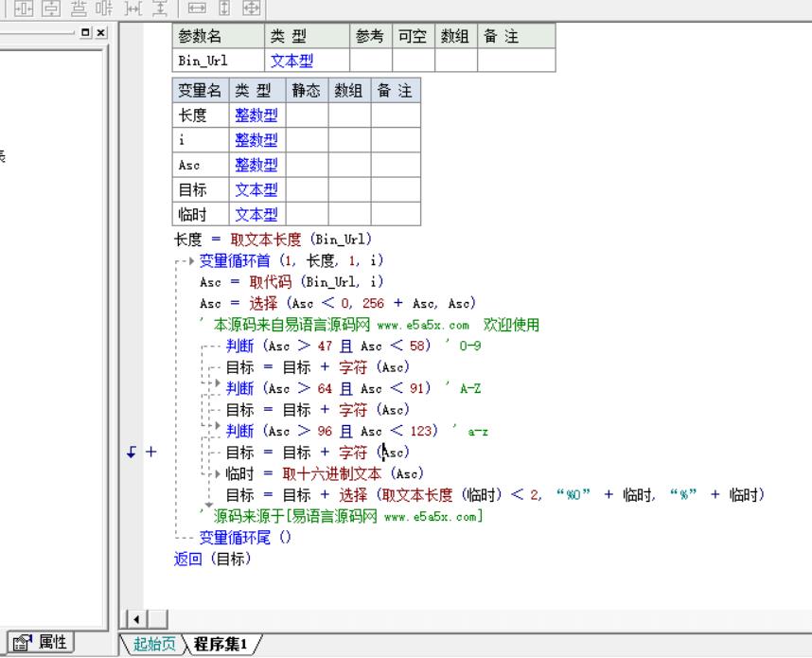The width and height of the screenshot is (812, 658).
Task: Close the left side panel with its X button
Action: tap(101, 32)
